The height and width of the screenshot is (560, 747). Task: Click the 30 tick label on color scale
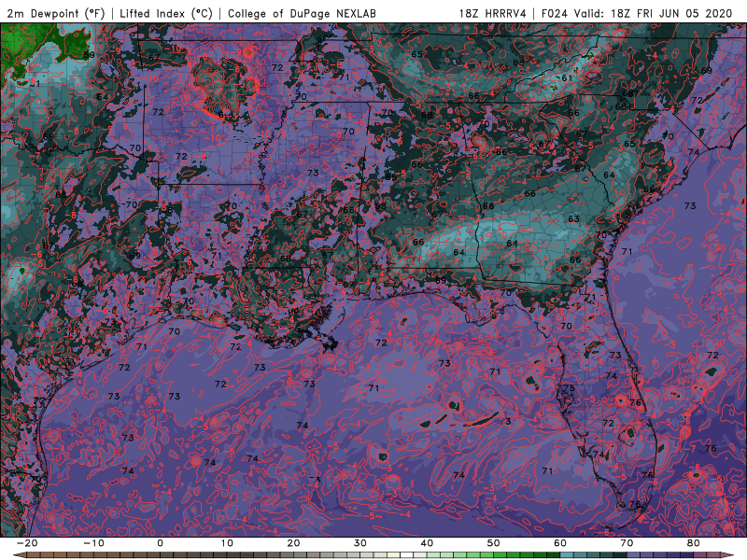[360, 543]
